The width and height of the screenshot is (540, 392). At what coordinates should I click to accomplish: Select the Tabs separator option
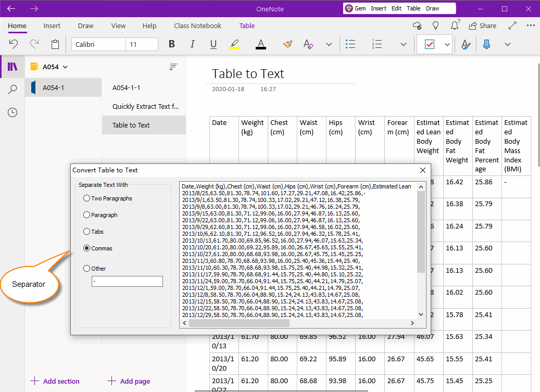click(x=93, y=232)
